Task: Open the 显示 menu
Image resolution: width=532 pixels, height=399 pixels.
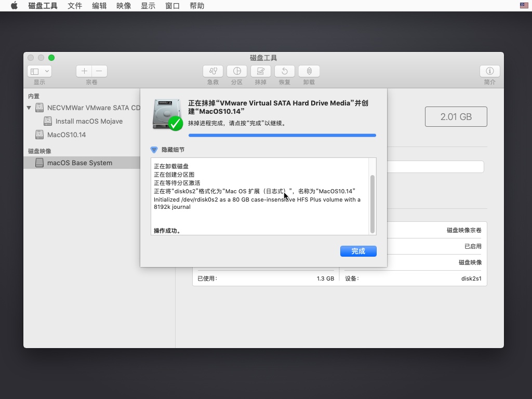Action: click(148, 6)
